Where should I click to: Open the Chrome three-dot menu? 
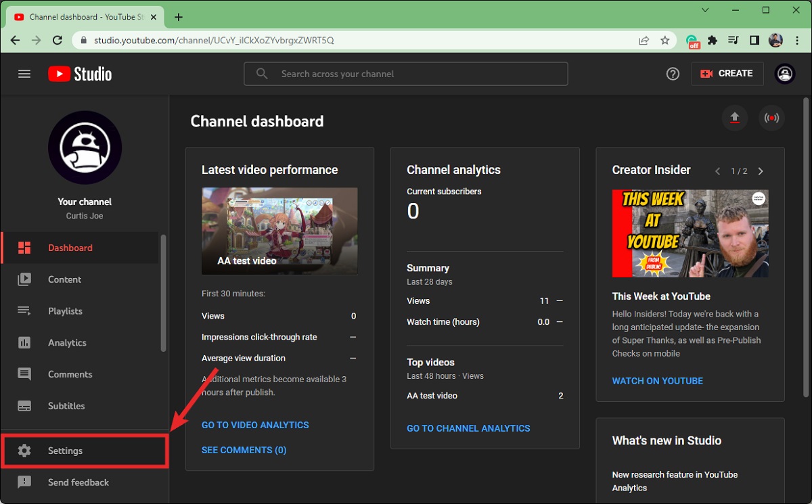click(x=796, y=41)
